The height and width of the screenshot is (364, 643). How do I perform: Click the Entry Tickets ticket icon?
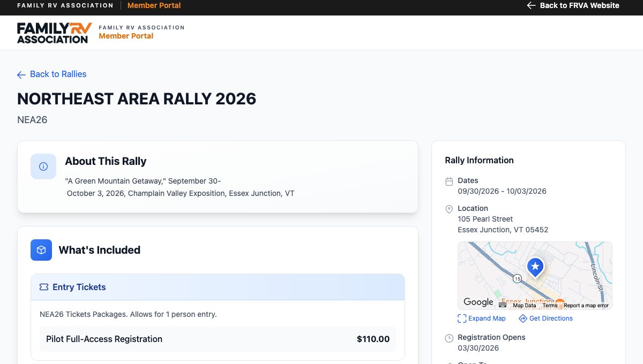pyautogui.click(x=44, y=287)
